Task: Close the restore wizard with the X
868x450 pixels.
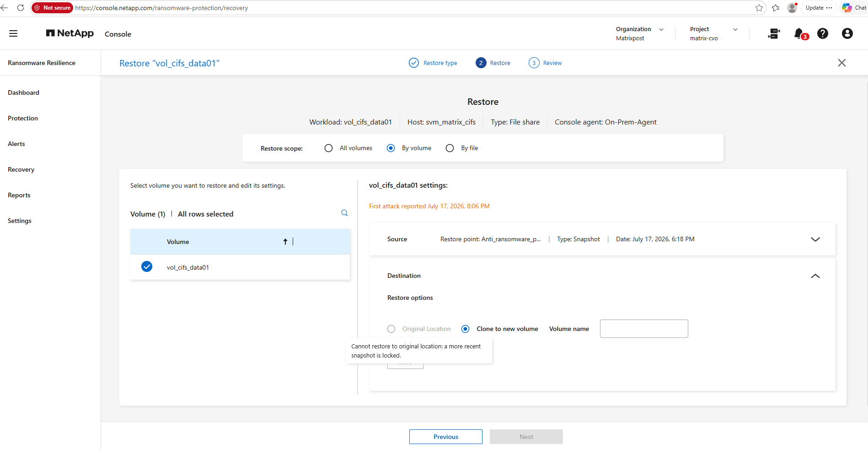Action: point(842,63)
